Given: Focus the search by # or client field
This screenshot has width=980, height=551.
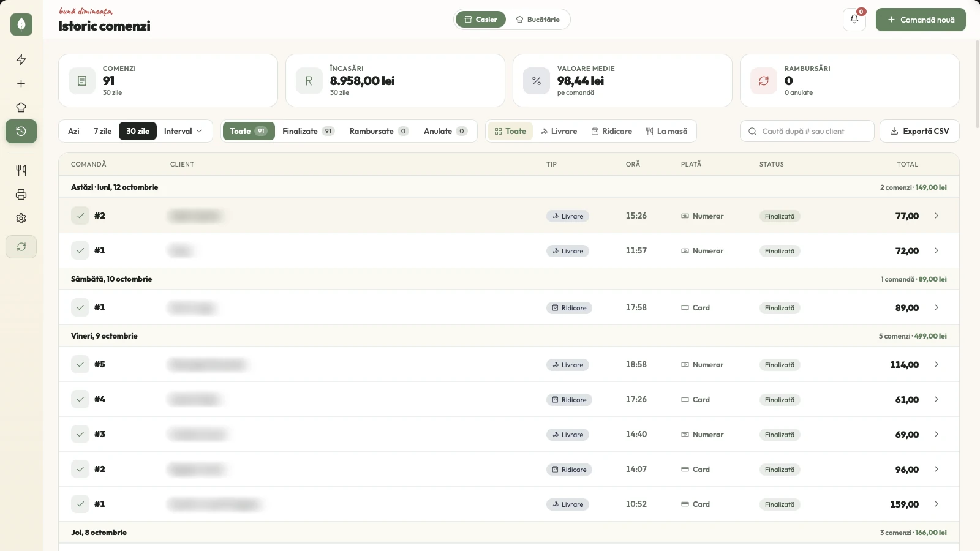Looking at the screenshot, I should tap(807, 131).
